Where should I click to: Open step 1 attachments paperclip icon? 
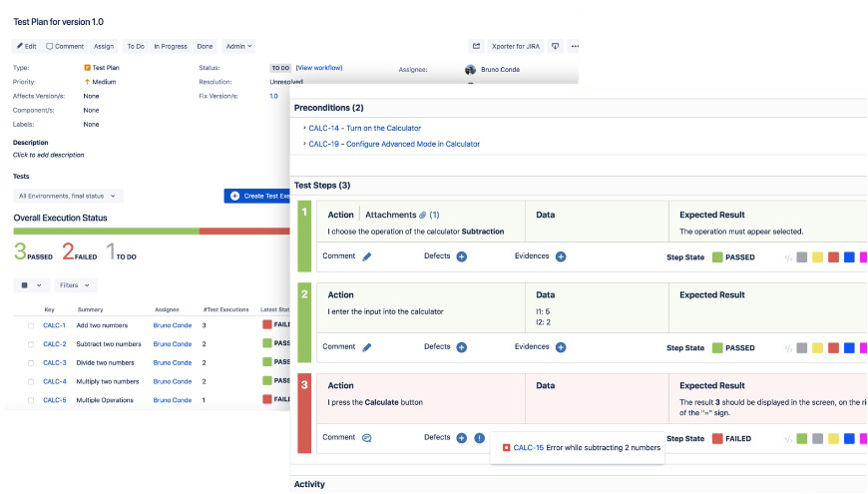[x=422, y=215]
